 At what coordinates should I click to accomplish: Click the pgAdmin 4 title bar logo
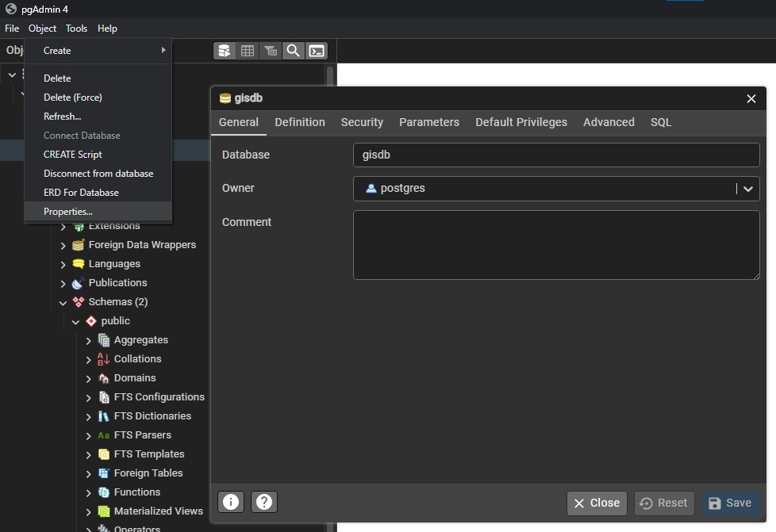pos(11,9)
